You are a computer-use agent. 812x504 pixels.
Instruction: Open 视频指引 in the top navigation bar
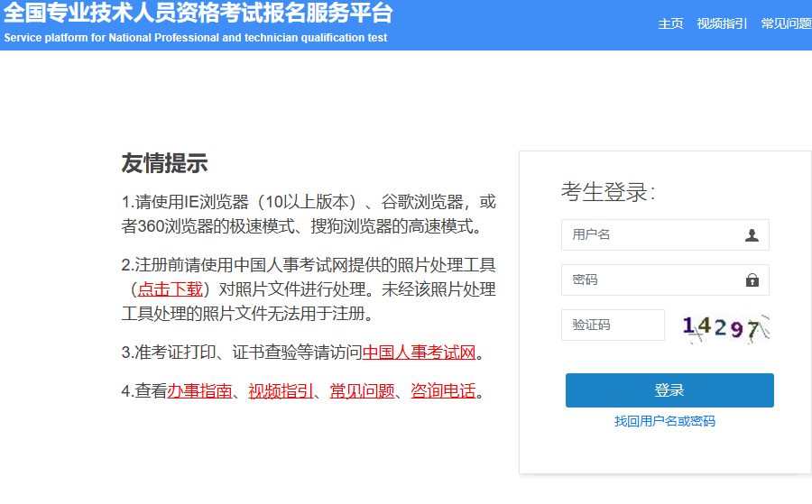(722, 23)
